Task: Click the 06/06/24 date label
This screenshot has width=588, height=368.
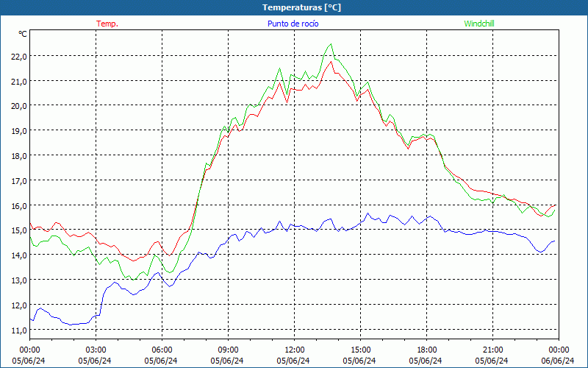Action: (x=558, y=361)
